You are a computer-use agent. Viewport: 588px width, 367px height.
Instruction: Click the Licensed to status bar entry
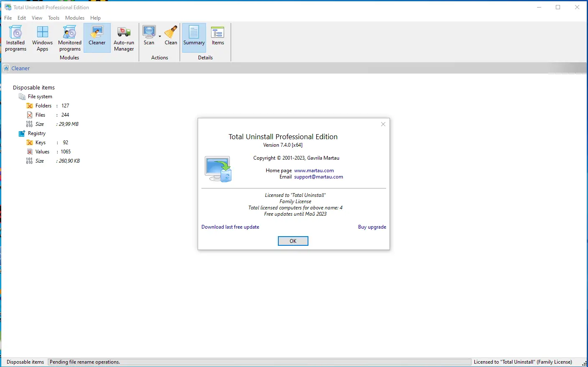coord(523,362)
